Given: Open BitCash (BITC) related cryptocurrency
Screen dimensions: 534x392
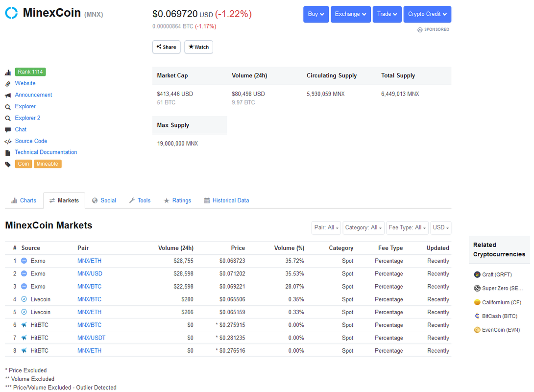Looking at the screenshot, I should (500, 317).
